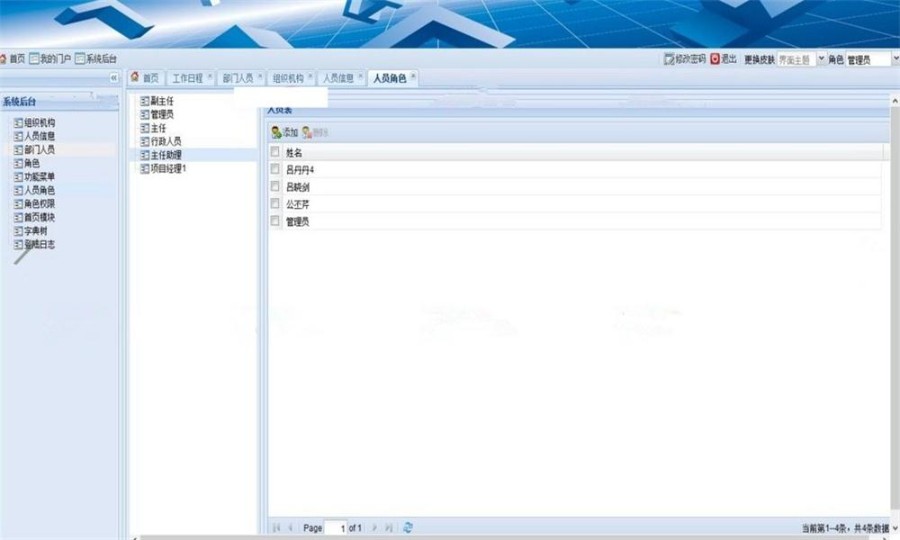The height and width of the screenshot is (540, 900).
Task: Open 角色权限 in the left sidebar
Action: click(39, 204)
